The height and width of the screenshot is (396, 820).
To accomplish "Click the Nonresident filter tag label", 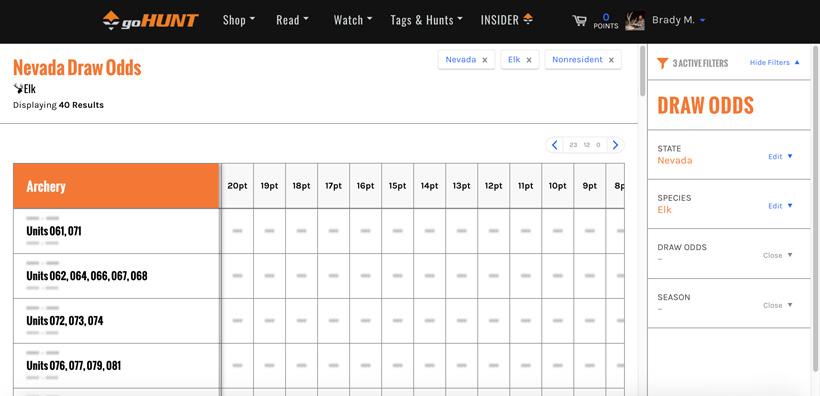I will 577,60.
